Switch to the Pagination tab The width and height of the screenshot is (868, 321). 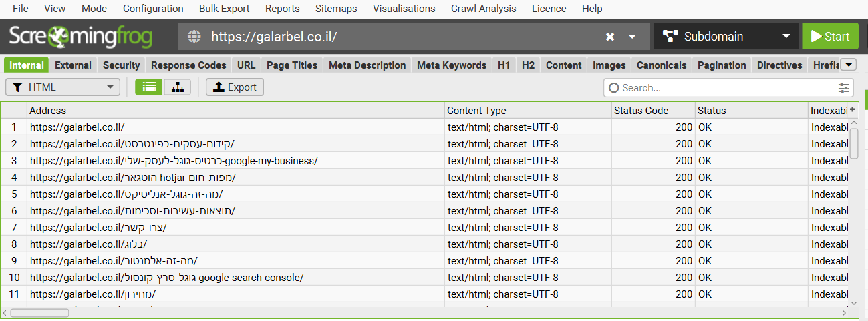(722, 65)
